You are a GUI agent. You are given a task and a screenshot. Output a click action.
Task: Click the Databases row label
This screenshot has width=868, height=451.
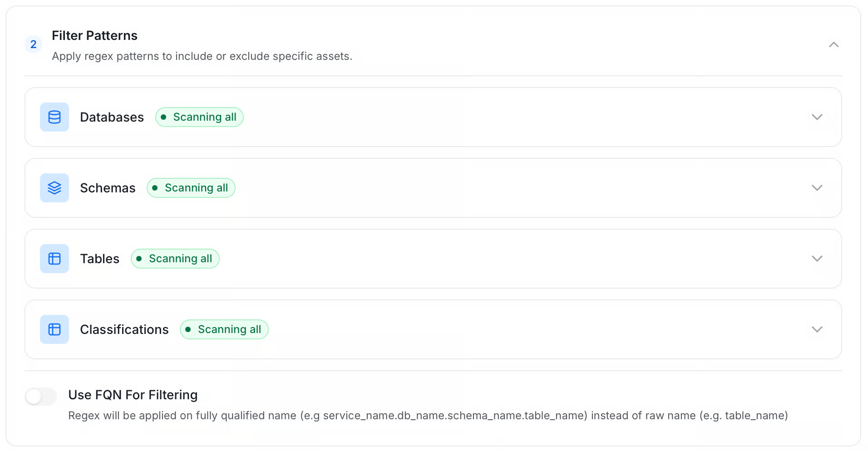pyautogui.click(x=112, y=117)
